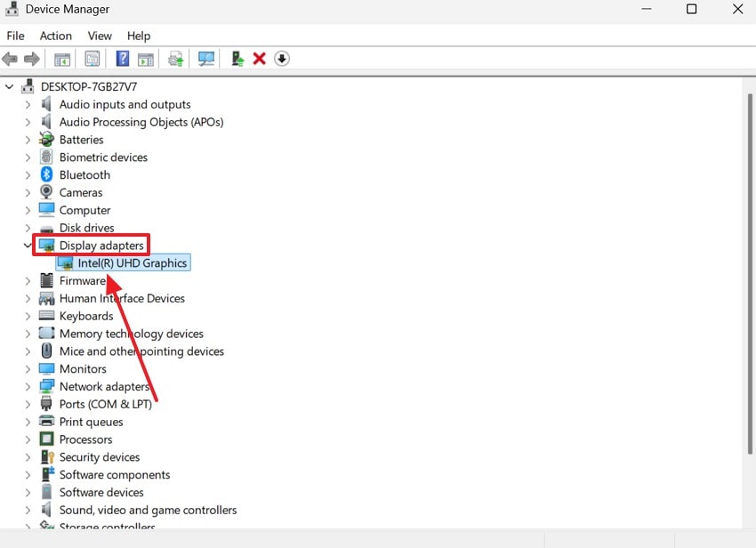This screenshot has height=548, width=756.
Task: Select the Computer label
Action: point(84,210)
